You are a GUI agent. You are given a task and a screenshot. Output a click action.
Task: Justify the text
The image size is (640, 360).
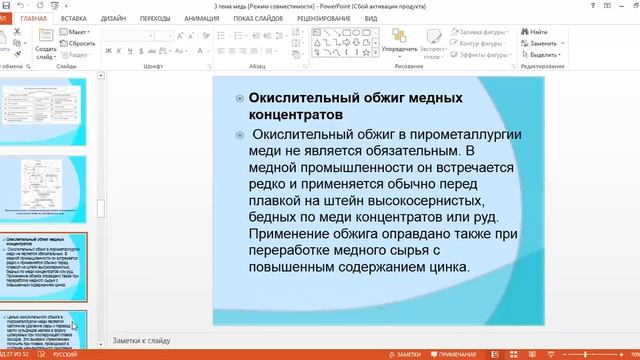[254, 51]
